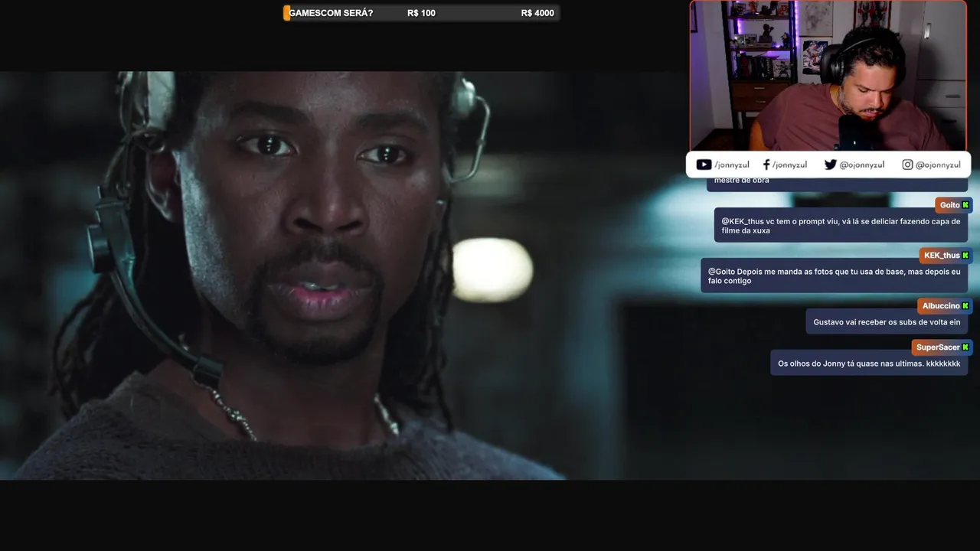The image size is (980, 551).
Task: Click Kick badge next to SuperSacer
Action: pos(965,347)
